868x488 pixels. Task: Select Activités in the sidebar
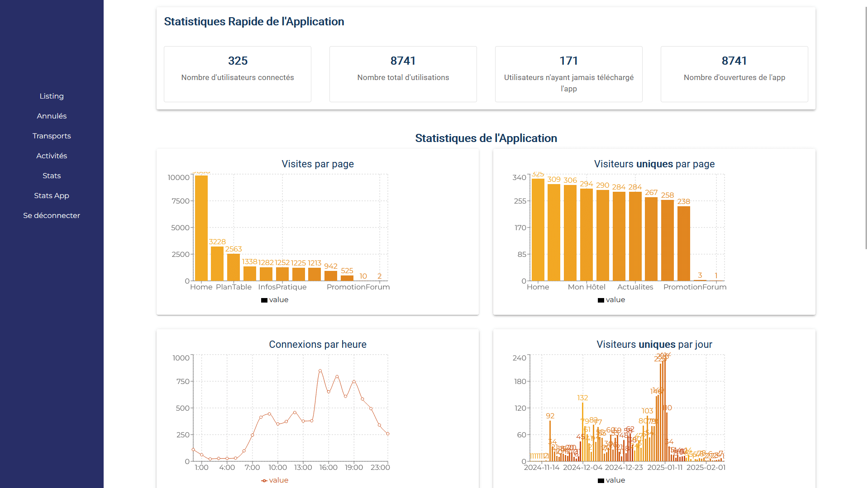click(x=52, y=156)
